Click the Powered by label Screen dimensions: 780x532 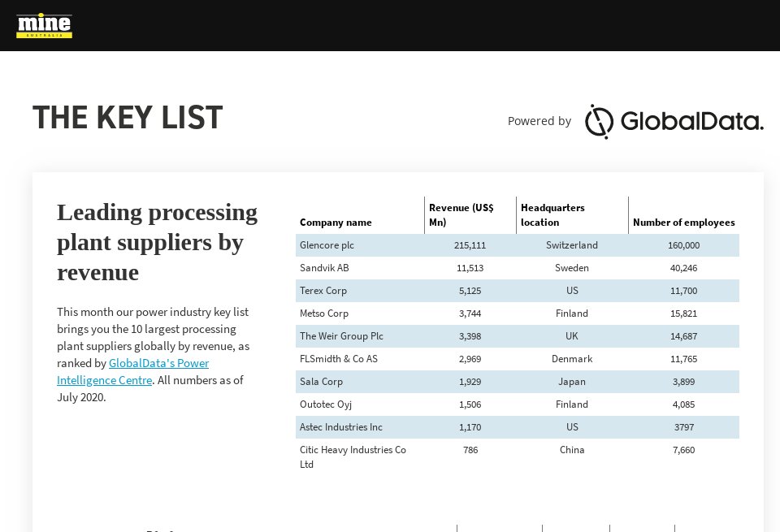tap(539, 121)
